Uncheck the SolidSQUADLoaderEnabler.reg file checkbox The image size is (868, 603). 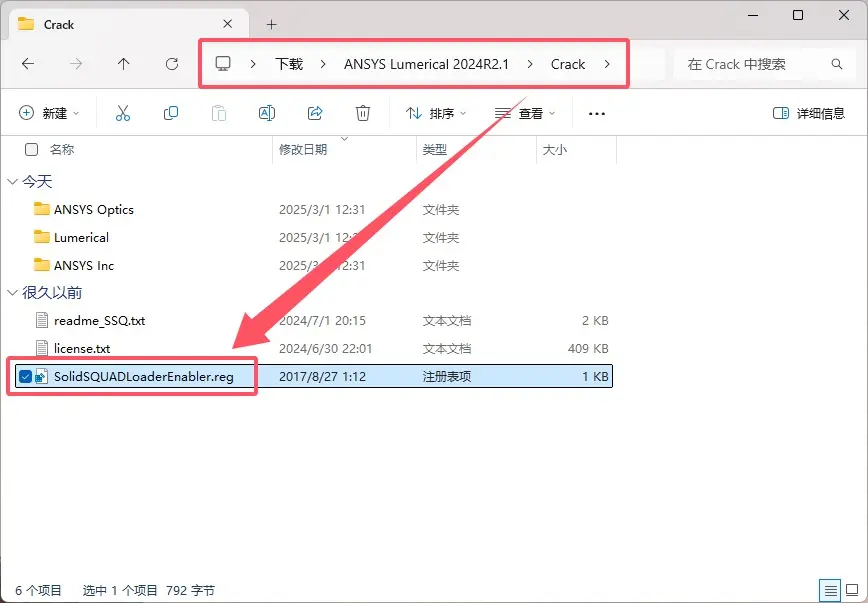coord(26,376)
